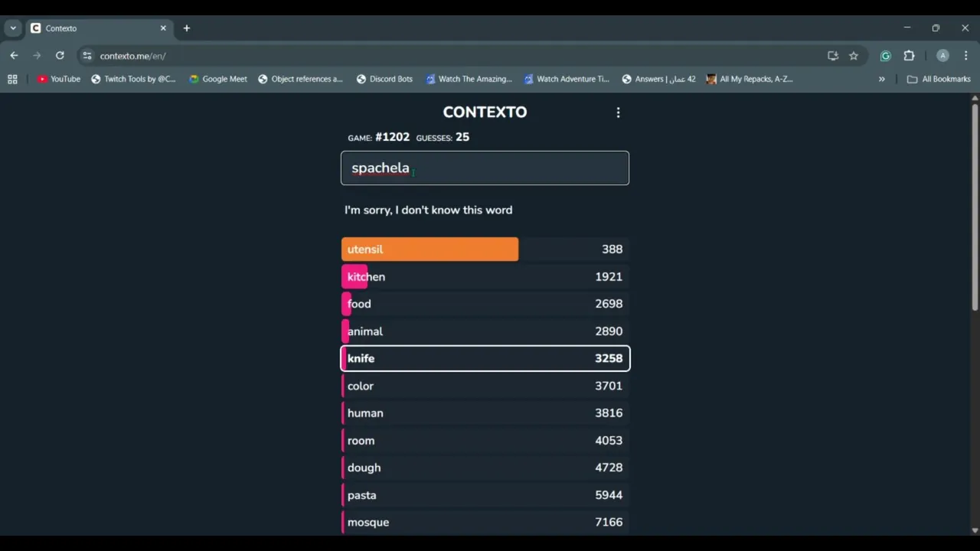
Task: Bookmark this page with the star icon
Action: (854, 56)
